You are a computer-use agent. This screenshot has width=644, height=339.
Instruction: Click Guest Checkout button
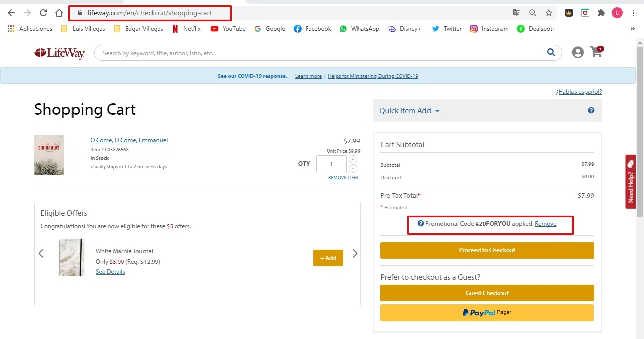[487, 293]
